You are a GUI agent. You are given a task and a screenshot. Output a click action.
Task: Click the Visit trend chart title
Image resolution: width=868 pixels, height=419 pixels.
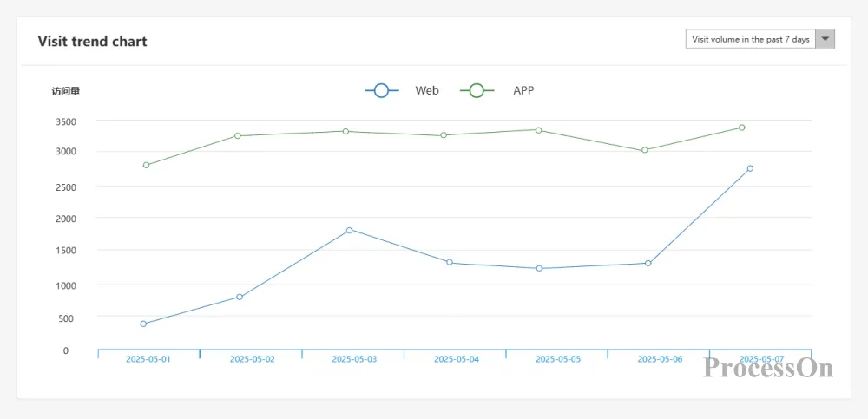[x=93, y=42]
